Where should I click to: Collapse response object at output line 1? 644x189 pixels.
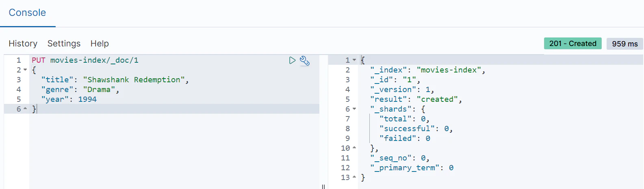[354, 60]
